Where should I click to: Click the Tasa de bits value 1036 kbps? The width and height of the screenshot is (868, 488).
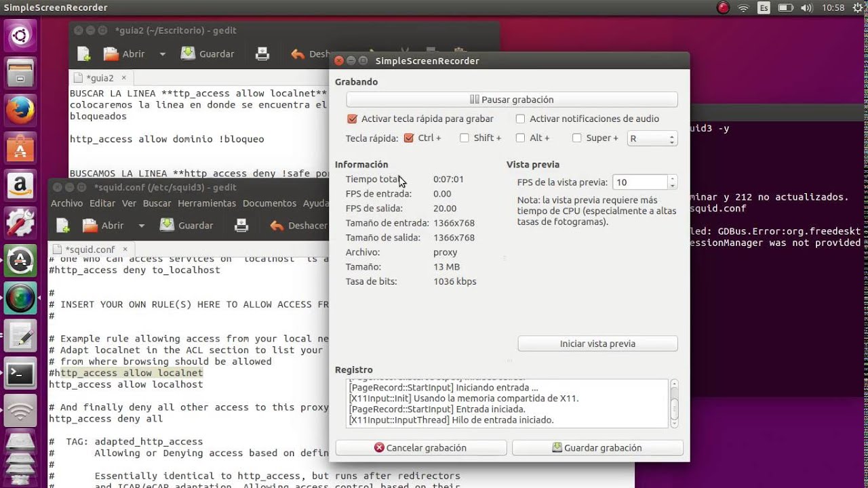pyautogui.click(x=455, y=281)
